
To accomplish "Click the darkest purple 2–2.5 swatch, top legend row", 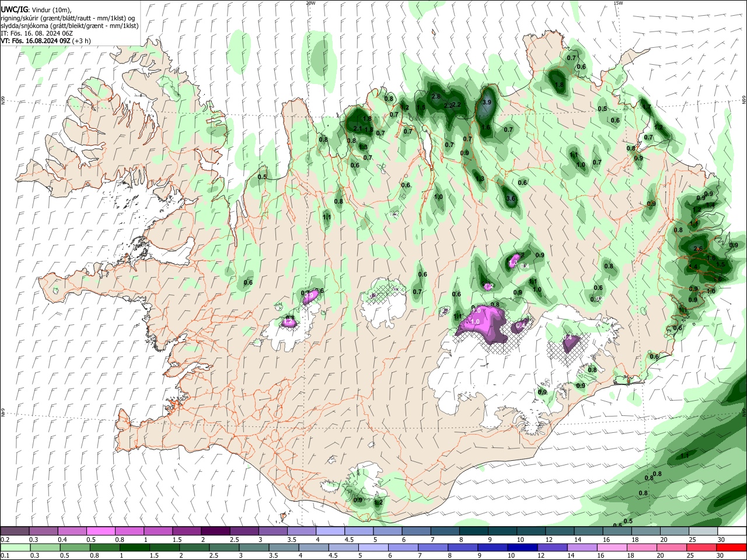I will (x=215, y=531).
